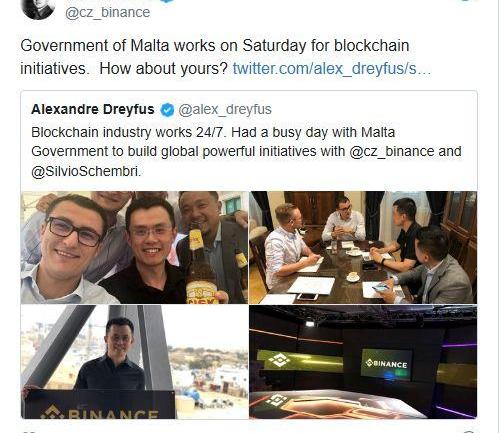Click the partially visible icon at bottom right
The width and height of the screenshot is (499, 433).
click(x=469, y=431)
